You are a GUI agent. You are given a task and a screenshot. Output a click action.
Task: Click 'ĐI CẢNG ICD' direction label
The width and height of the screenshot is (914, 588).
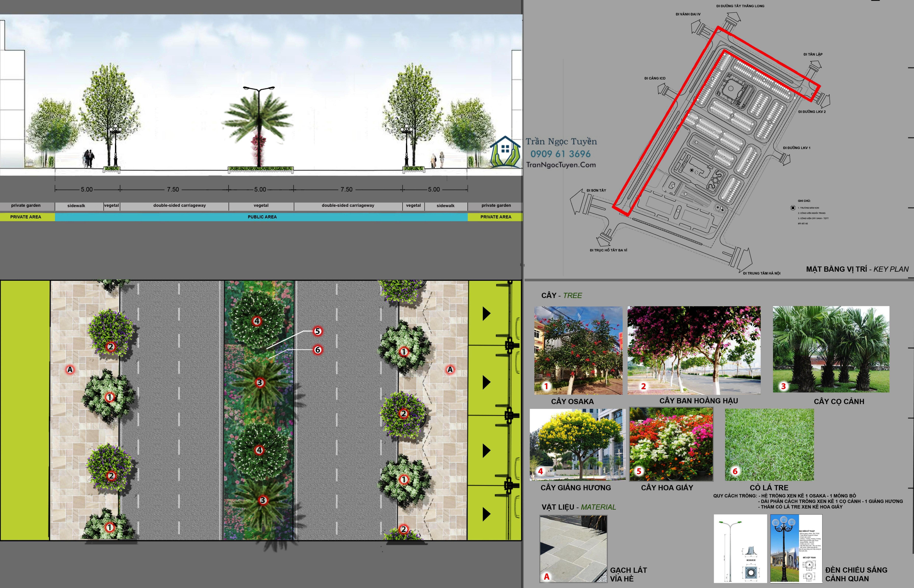tap(655, 78)
